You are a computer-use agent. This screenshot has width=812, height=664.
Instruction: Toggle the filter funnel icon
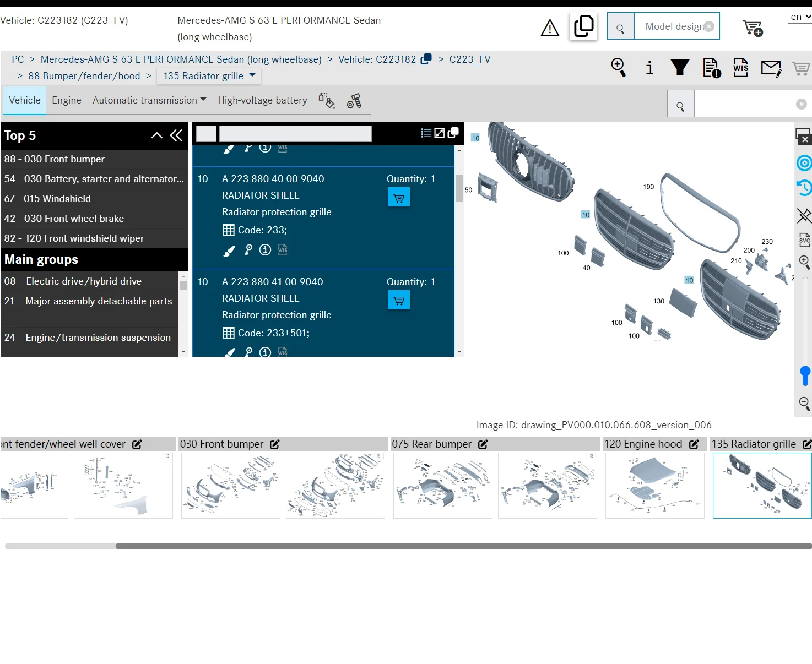pyautogui.click(x=680, y=68)
